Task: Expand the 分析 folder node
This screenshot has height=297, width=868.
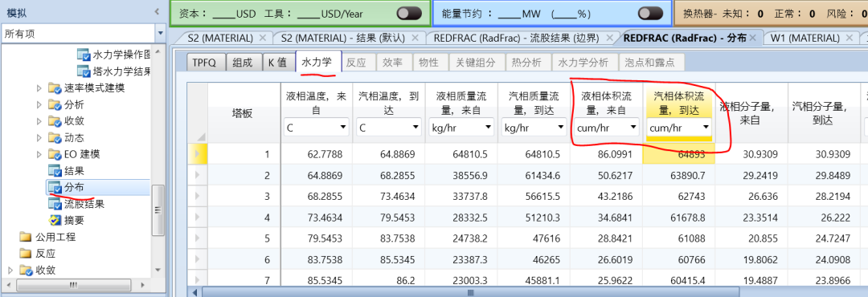Action: coord(39,104)
